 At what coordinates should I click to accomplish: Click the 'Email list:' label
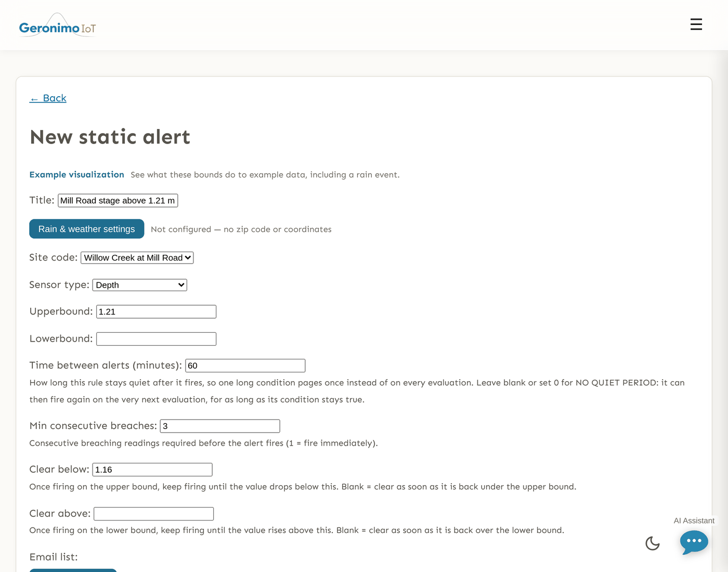pos(54,557)
